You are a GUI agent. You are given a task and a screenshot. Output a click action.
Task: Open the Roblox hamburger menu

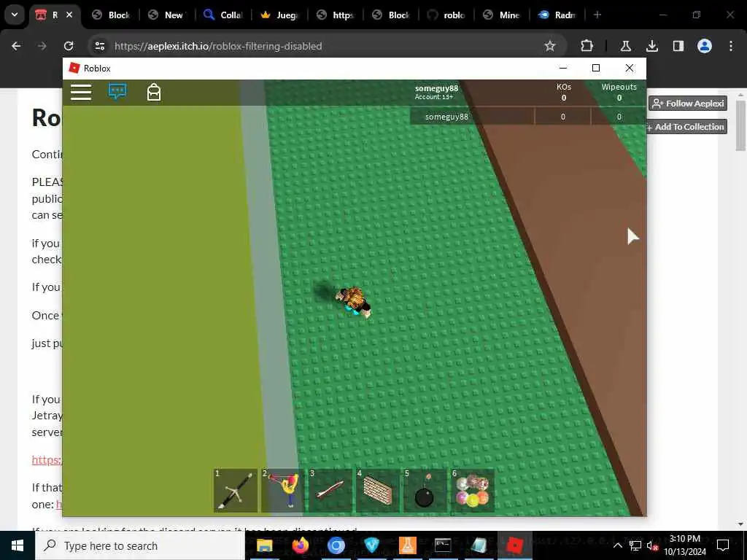pyautogui.click(x=81, y=92)
